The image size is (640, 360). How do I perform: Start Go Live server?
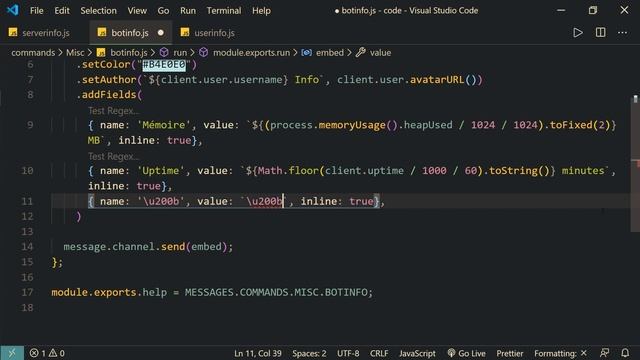click(466, 353)
